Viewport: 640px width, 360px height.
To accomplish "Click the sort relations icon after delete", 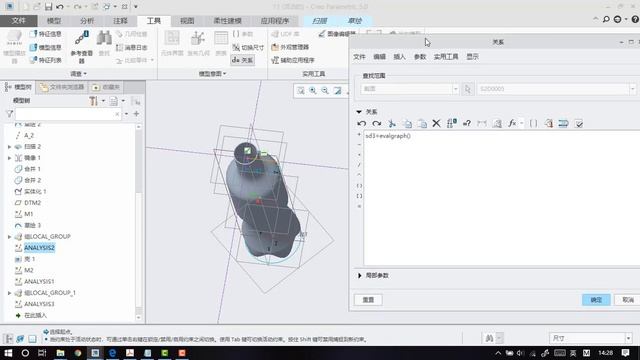I will tap(451, 123).
